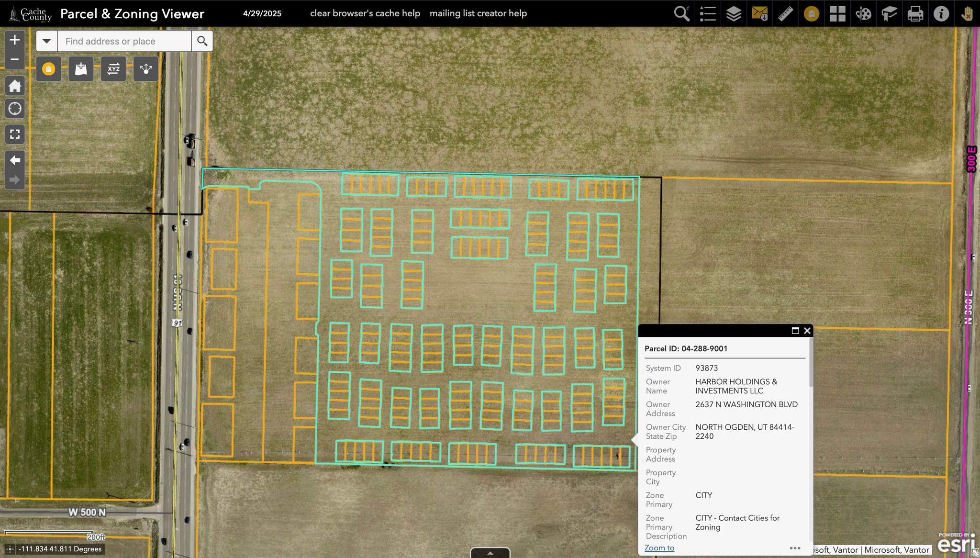Expand the attribute table arrow at the bottom
The width and height of the screenshot is (980, 558).
[x=490, y=553]
